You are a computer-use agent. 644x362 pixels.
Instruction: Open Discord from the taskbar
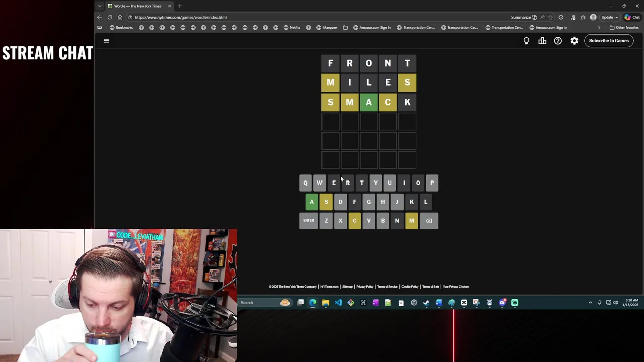point(502,303)
